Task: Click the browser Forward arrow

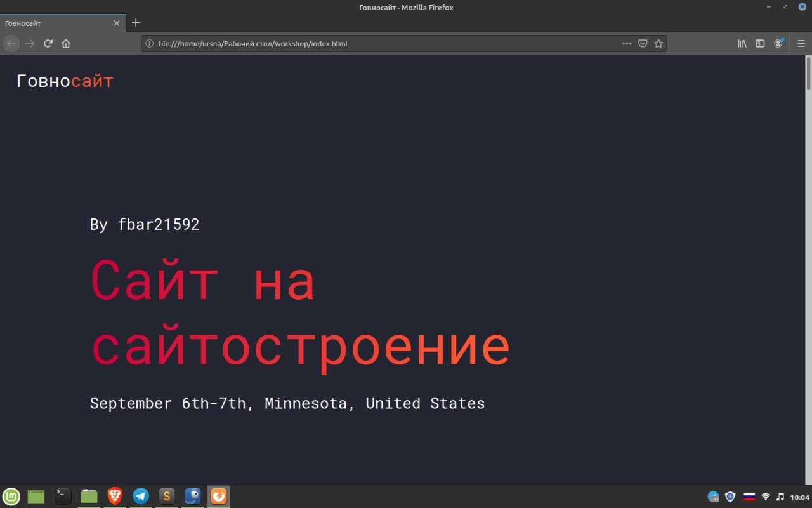Action: tap(30, 44)
